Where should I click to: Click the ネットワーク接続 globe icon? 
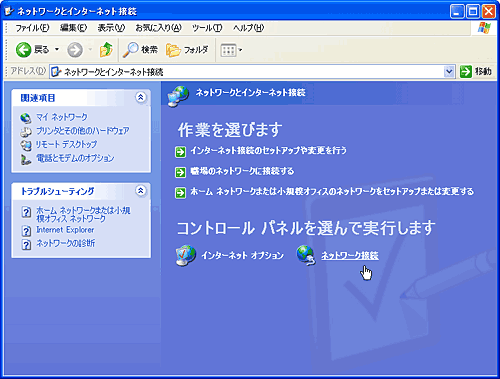coord(306,255)
